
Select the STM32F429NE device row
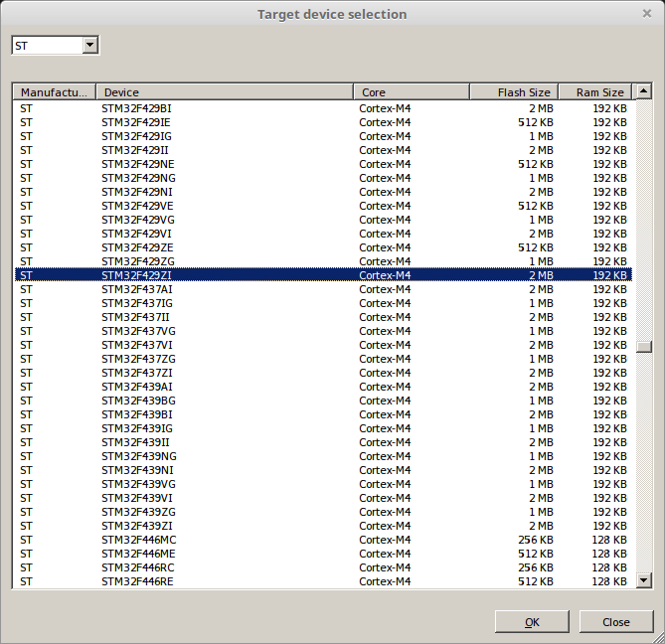137,164
